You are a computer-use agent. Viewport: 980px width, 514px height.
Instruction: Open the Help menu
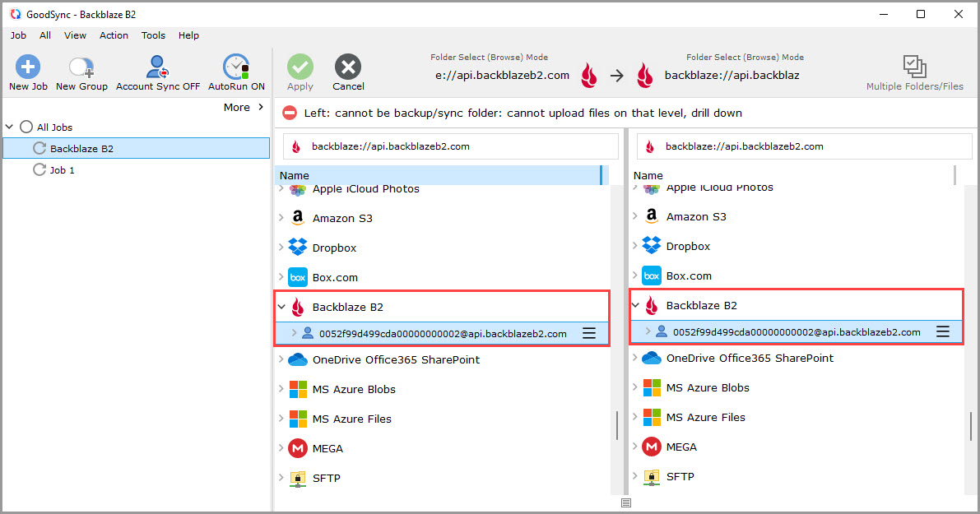pos(188,35)
